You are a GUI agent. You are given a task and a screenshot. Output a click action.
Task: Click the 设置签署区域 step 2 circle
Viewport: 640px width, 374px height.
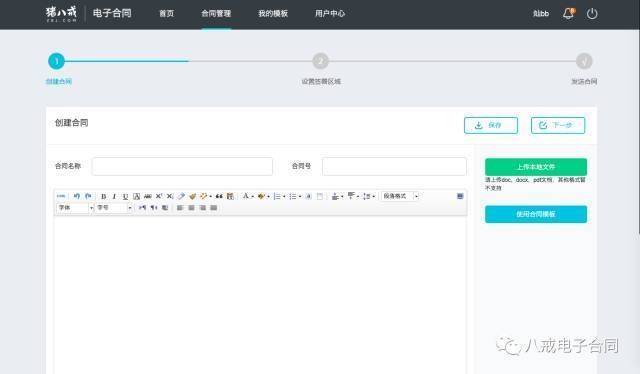320,61
